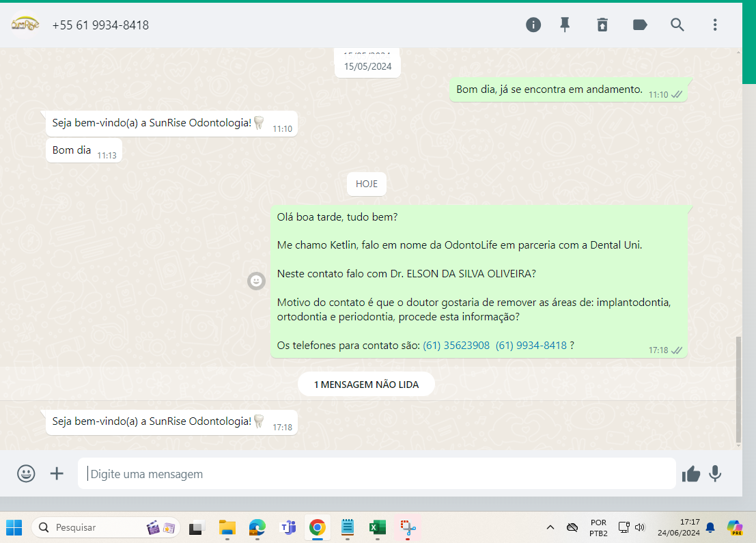This screenshot has width=756, height=543.
Task: Launch Microsoft Edge from the taskbar
Action: [x=257, y=527]
